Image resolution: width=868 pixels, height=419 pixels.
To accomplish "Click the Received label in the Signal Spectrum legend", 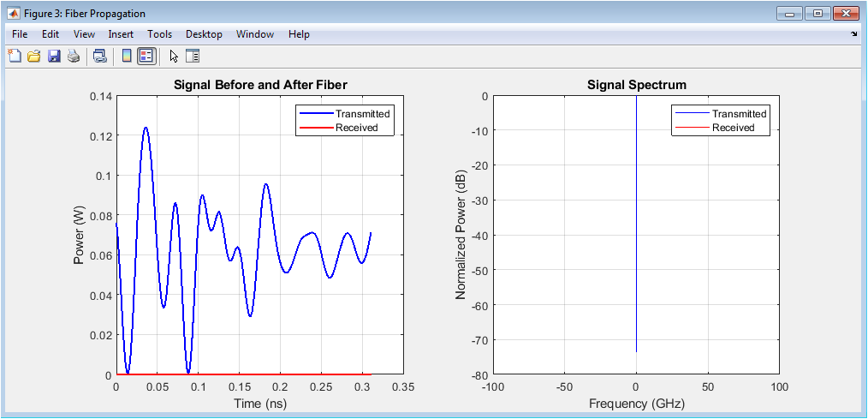I will point(733,128).
